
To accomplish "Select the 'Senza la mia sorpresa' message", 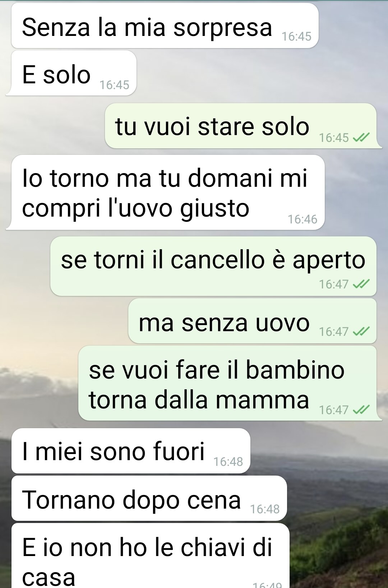I will pos(165,26).
